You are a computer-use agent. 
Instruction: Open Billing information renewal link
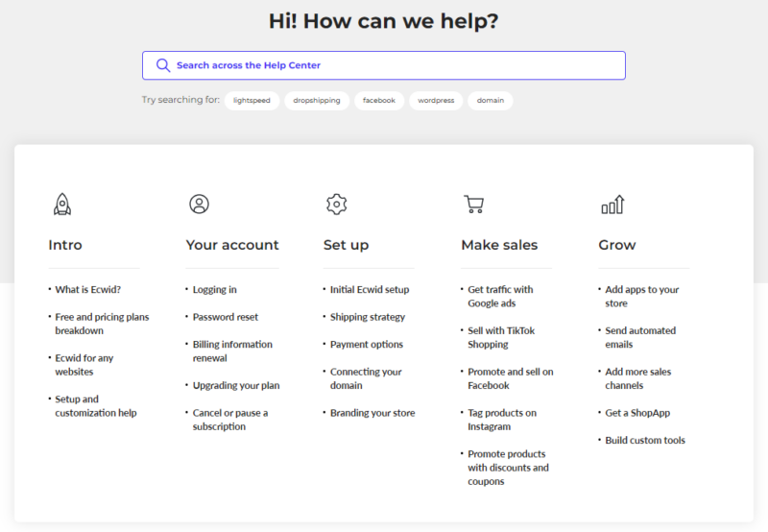232,351
